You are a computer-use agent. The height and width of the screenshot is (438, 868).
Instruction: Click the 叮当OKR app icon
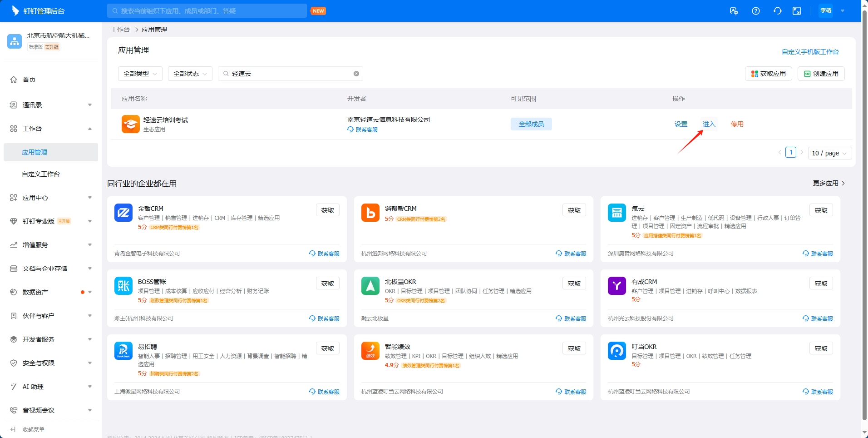click(617, 351)
